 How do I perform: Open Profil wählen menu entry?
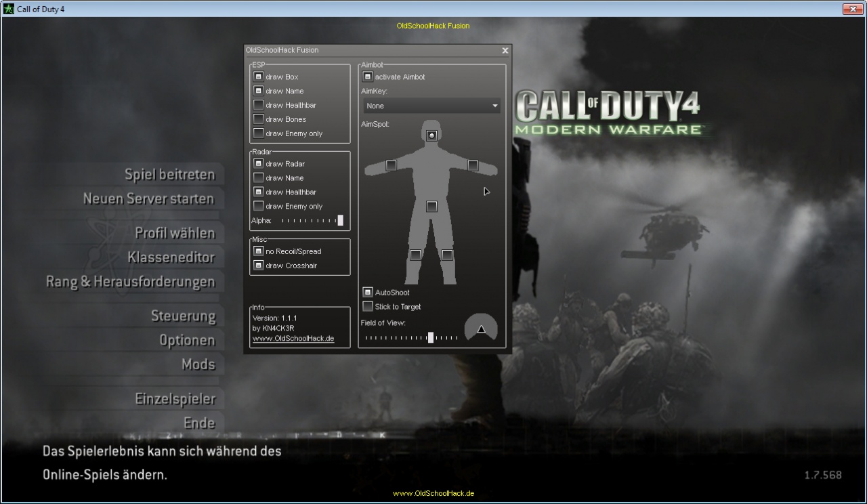tap(175, 233)
